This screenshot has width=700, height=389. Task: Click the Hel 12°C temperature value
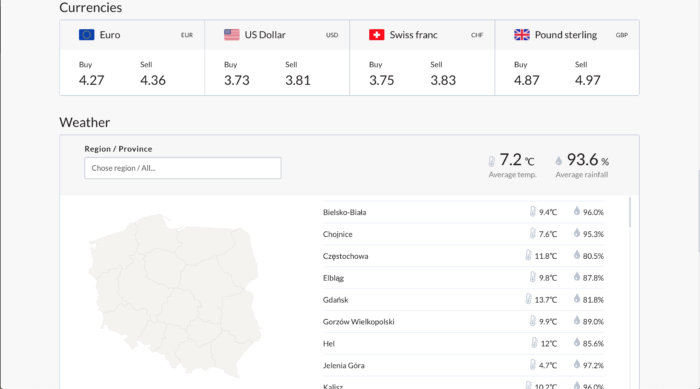coord(549,343)
